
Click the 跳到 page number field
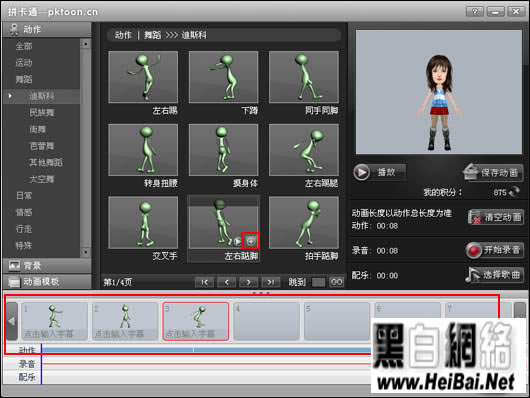click(x=318, y=282)
